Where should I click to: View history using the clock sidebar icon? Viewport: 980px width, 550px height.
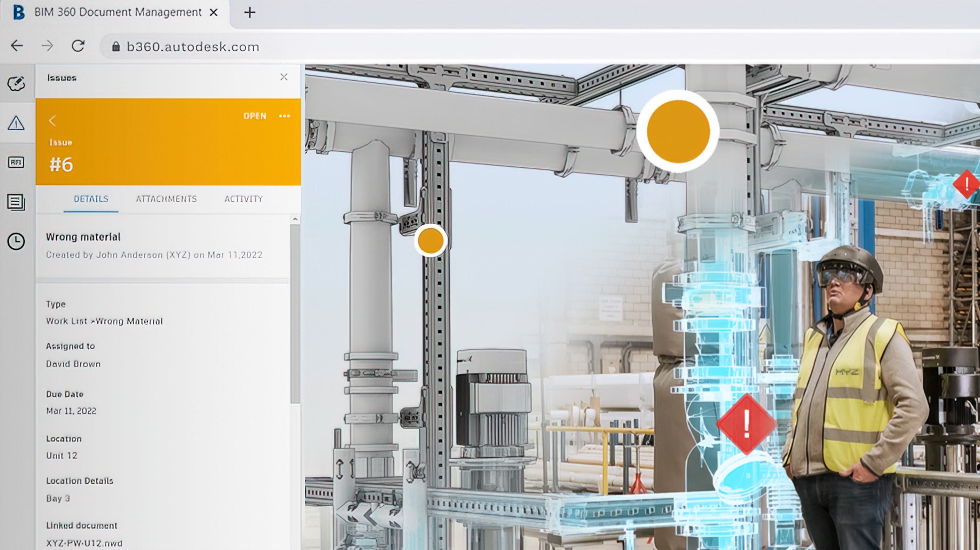click(16, 241)
